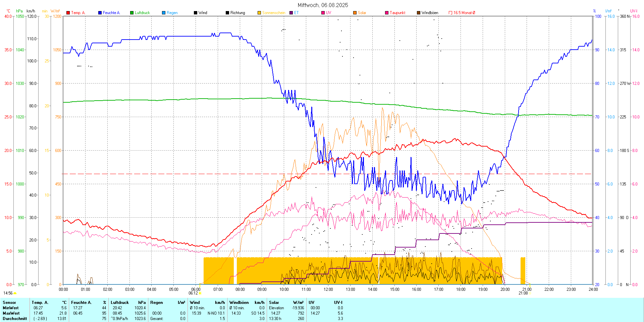
Task: Click the orange Solar legend square
Action: coord(355,13)
